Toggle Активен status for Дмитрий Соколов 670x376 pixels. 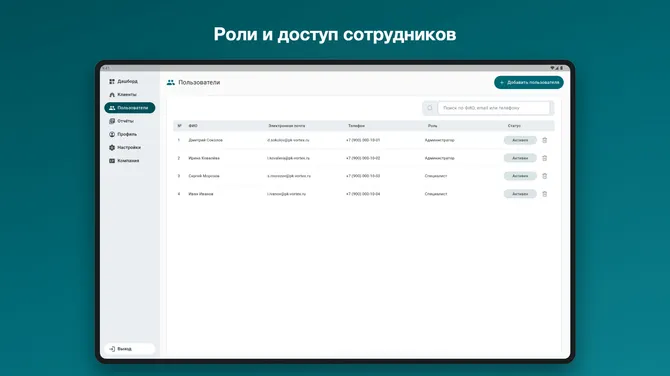520,140
